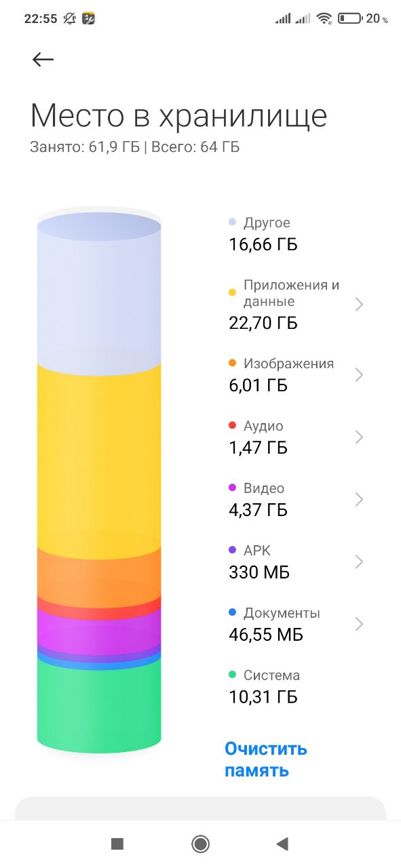Image resolution: width=401 pixels, height=868 pixels.
Task: Tap the muted bell notification icon
Action: coord(70,19)
